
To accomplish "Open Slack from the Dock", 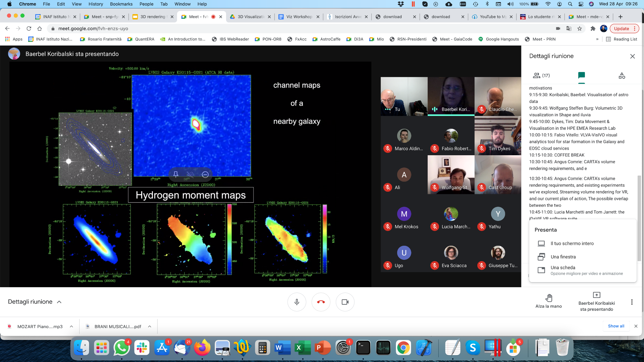I will pyautogui.click(x=142, y=348).
